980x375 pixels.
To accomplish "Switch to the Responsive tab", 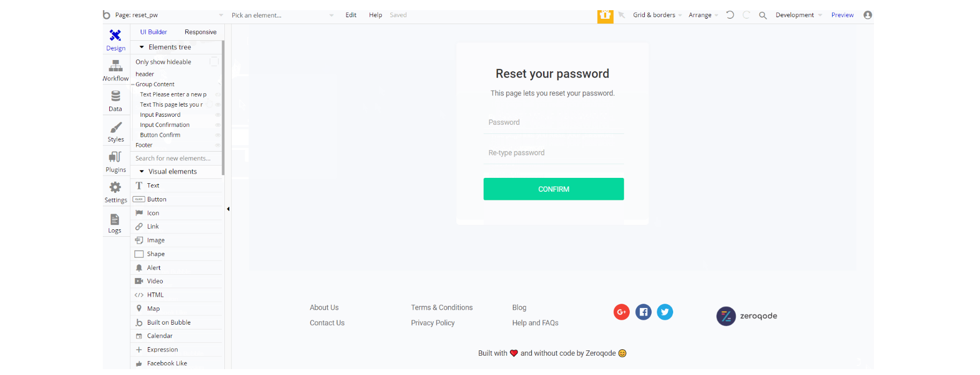I will 200,32.
